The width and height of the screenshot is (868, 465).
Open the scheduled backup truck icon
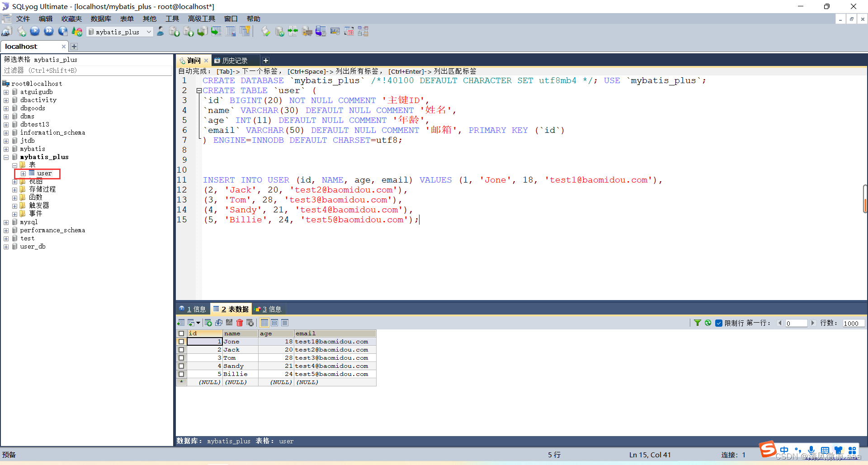307,31
